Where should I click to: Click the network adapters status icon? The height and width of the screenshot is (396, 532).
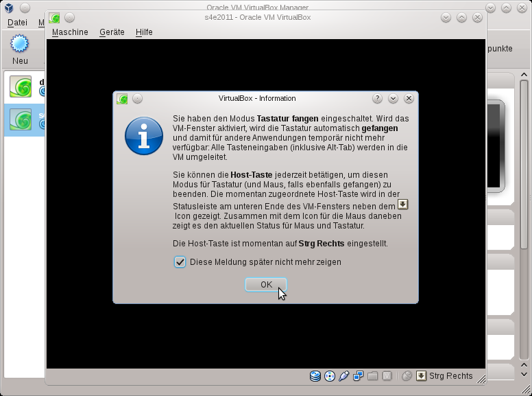point(358,376)
